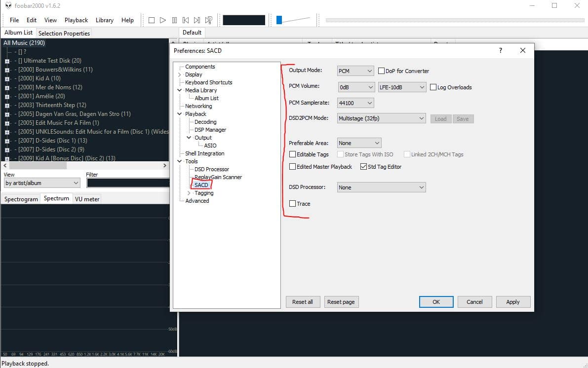The width and height of the screenshot is (588, 368).
Task: Click the Preferences help question mark
Action: click(501, 51)
